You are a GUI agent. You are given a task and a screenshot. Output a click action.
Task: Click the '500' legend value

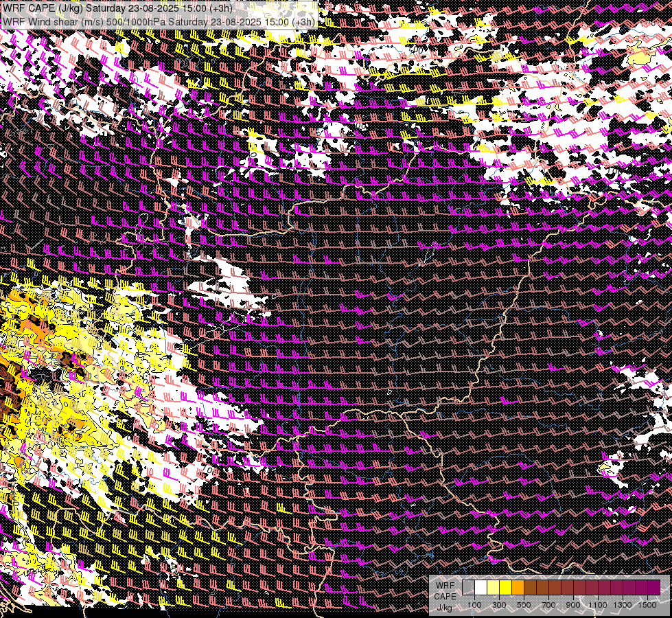524,605
